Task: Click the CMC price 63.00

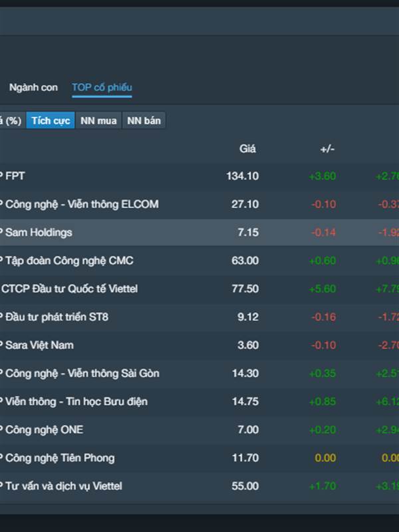Action: [x=245, y=261]
